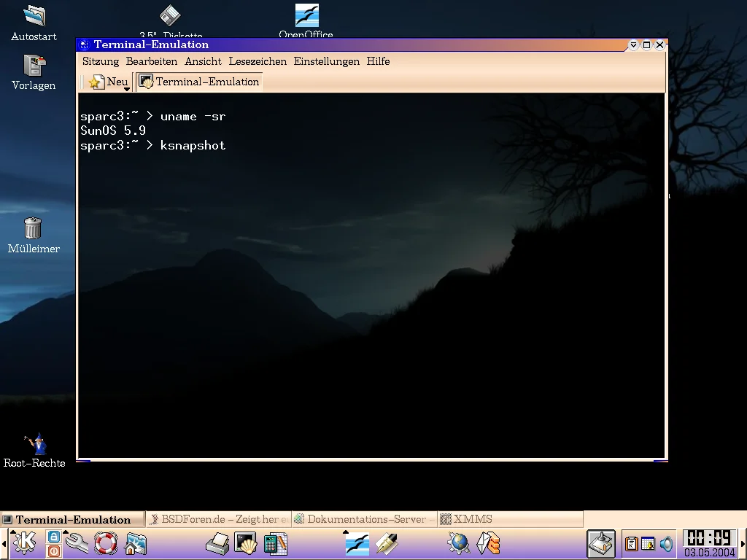Expand small arrow above the wrench icon
Screen dimensions: 747x560
pyautogui.click(x=66, y=532)
